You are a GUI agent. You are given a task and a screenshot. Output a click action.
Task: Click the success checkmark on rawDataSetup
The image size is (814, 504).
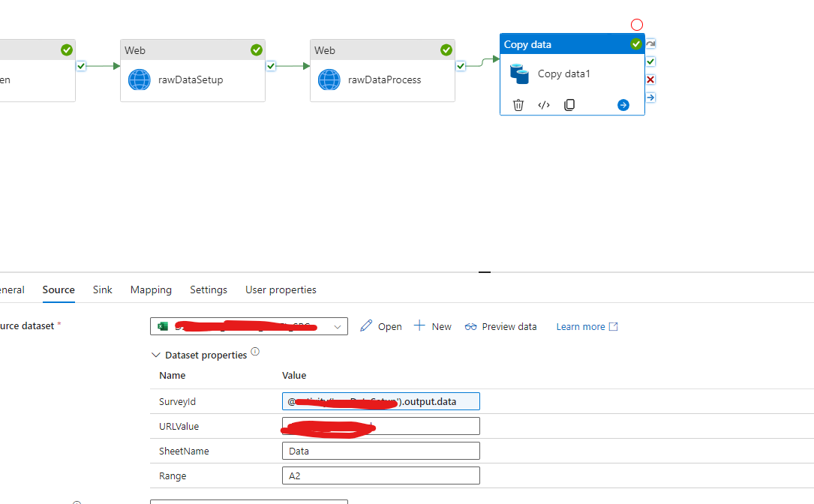click(256, 49)
